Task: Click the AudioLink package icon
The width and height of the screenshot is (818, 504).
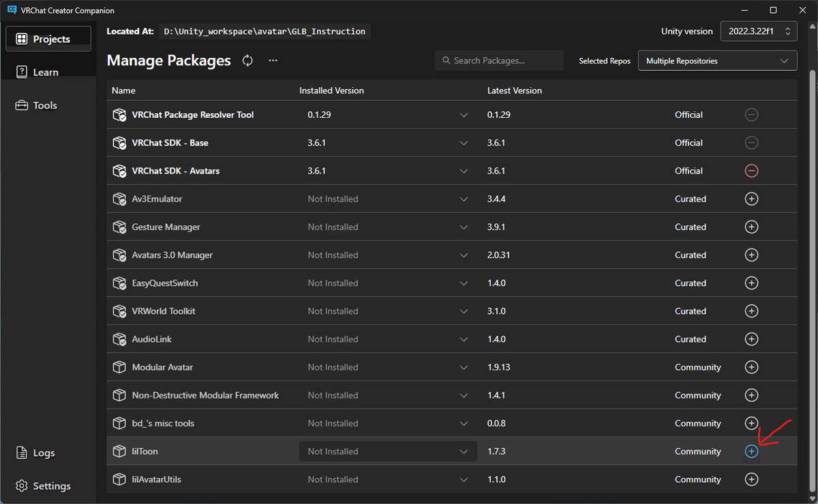Action: tap(119, 339)
